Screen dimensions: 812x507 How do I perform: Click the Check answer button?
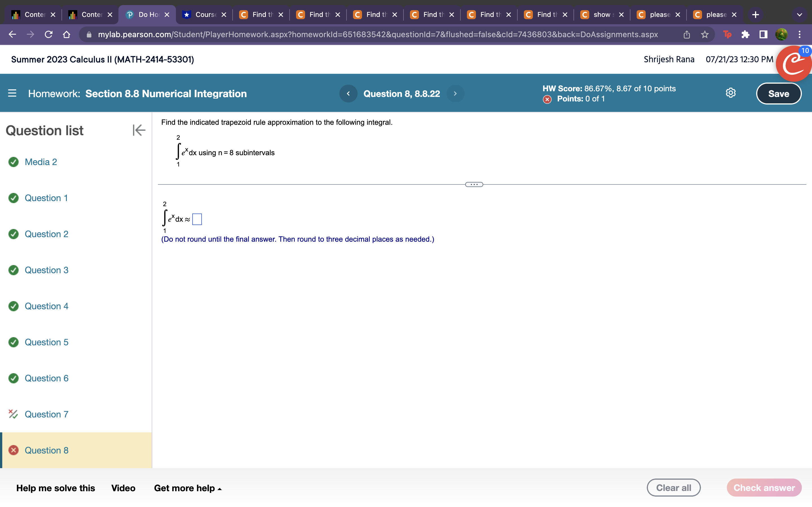pyautogui.click(x=764, y=487)
